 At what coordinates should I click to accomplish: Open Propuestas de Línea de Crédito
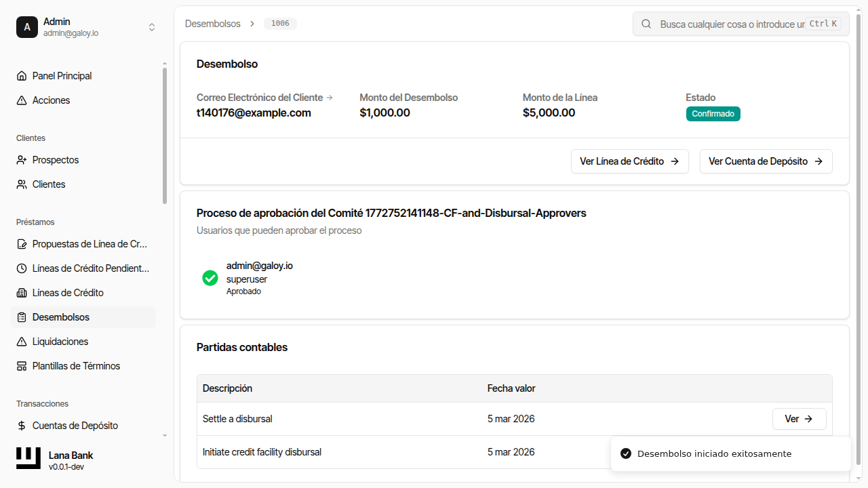90,244
